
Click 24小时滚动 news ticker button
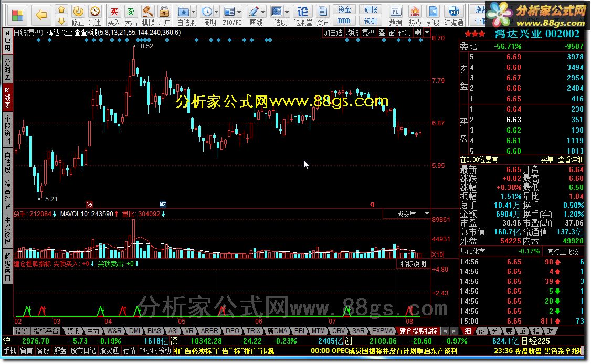[x=155, y=351]
